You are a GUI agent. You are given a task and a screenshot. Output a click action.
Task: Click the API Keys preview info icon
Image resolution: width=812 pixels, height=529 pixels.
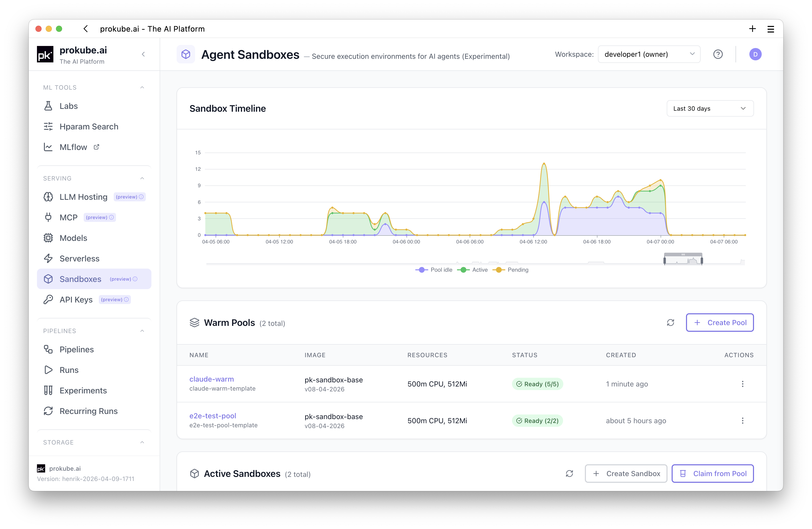click(126, 299)
